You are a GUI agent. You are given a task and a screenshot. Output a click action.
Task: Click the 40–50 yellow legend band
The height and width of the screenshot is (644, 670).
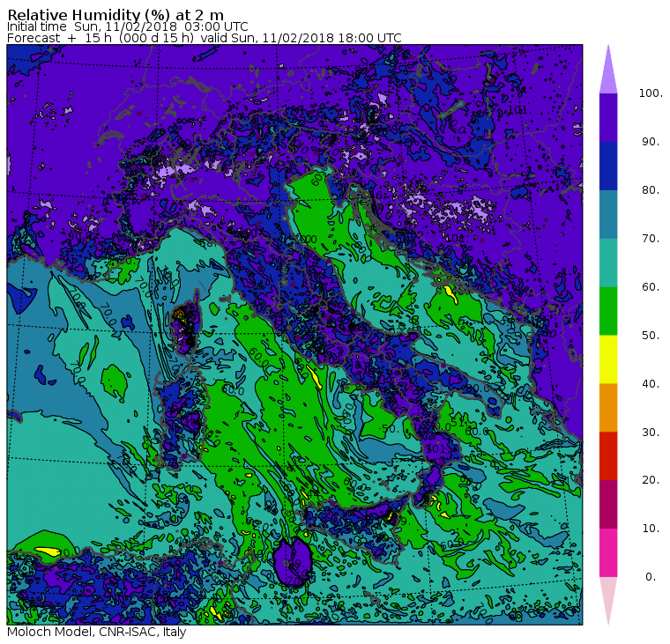click(608, 359)
